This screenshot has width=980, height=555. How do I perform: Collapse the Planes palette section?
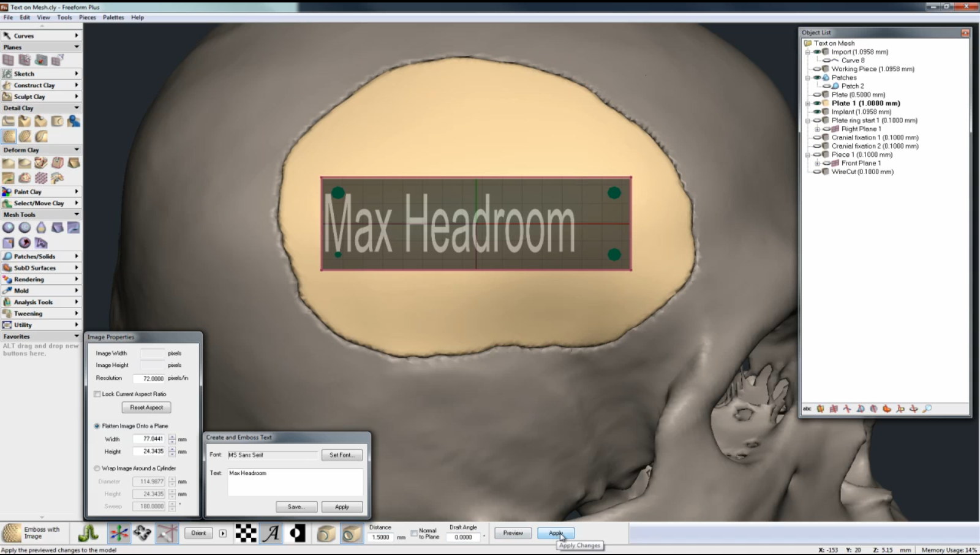(x=77, y=47)
